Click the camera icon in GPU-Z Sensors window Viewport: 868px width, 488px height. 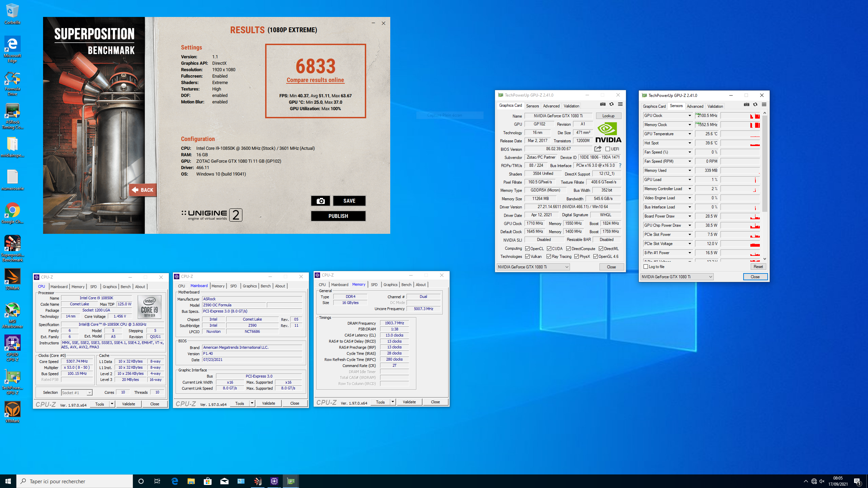(746, 105)
